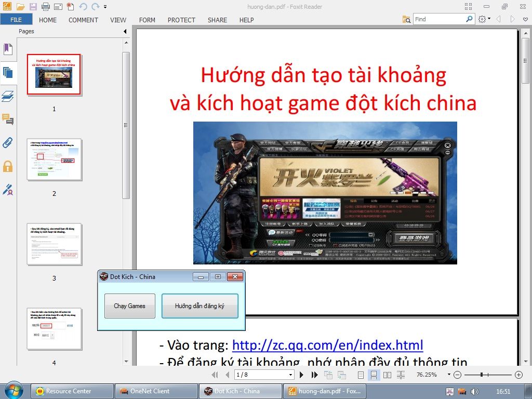This screenshot has width=532, height=399.
Task: Open the Security padlock panel
Action: pos(8,166)
